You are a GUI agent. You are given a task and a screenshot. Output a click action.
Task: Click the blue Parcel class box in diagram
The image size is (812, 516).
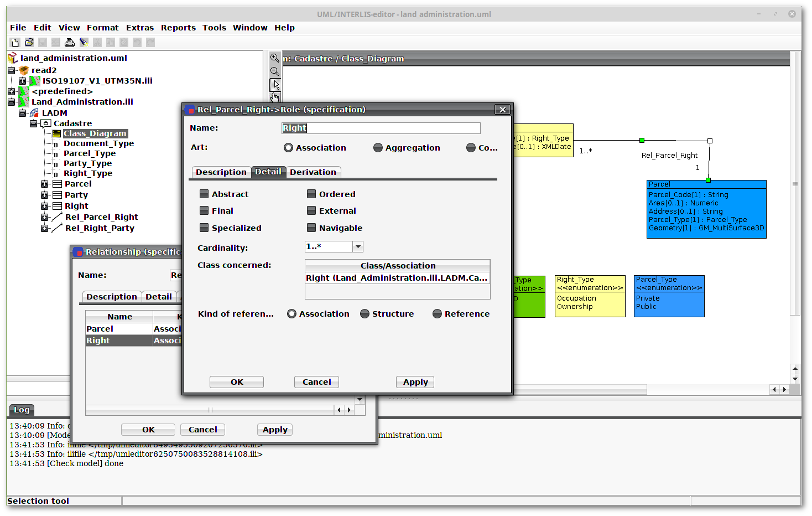tap(706, 209)
